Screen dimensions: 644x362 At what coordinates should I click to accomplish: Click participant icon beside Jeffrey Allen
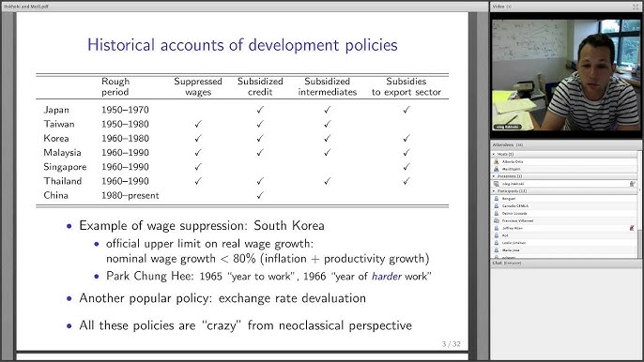[496, 228]
